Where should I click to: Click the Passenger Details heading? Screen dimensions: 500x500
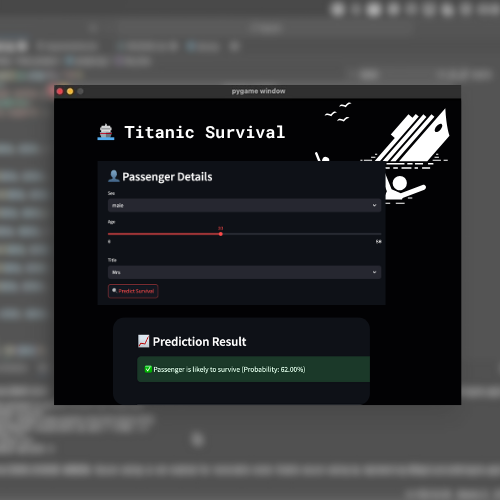(x=167, y=177)
